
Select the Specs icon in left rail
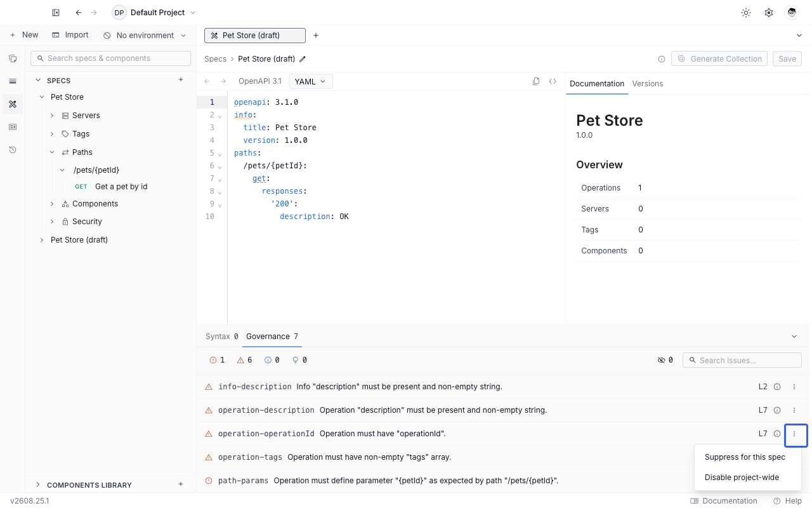[x=13, y=104]
